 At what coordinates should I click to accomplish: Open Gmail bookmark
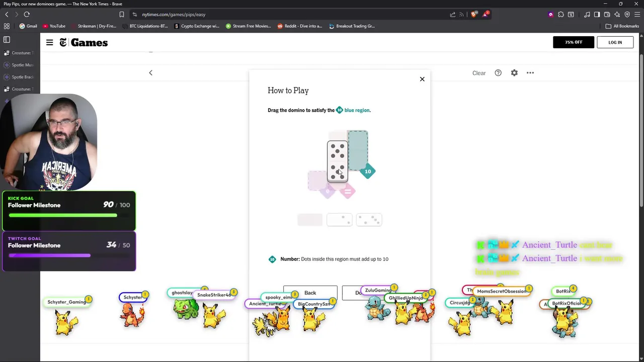28,26
